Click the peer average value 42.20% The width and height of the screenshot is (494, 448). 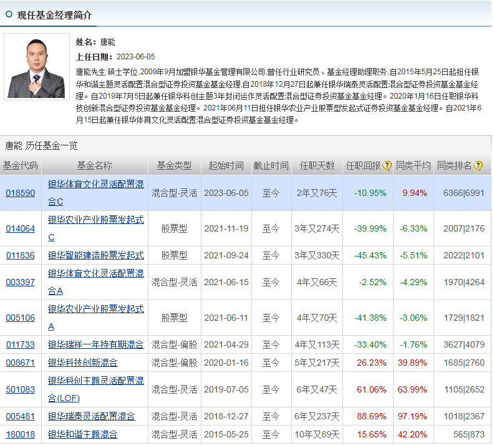pyautogui.click(x=412, y=435)
